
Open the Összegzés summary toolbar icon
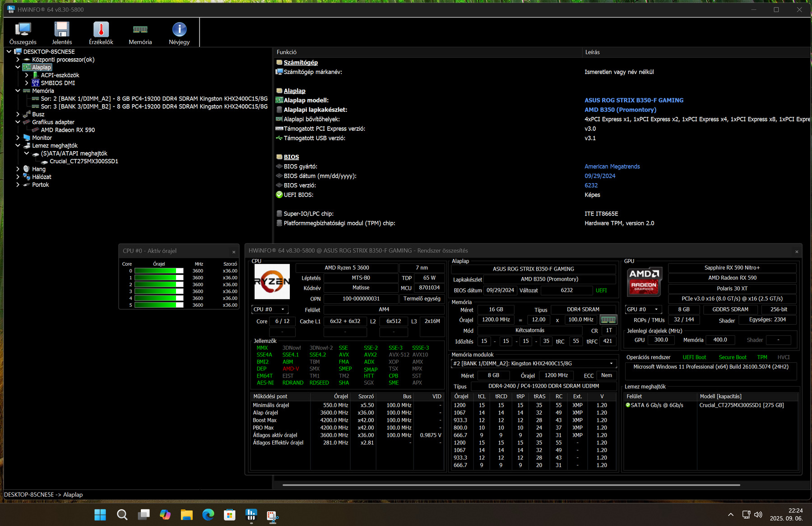tap(23, 33)
